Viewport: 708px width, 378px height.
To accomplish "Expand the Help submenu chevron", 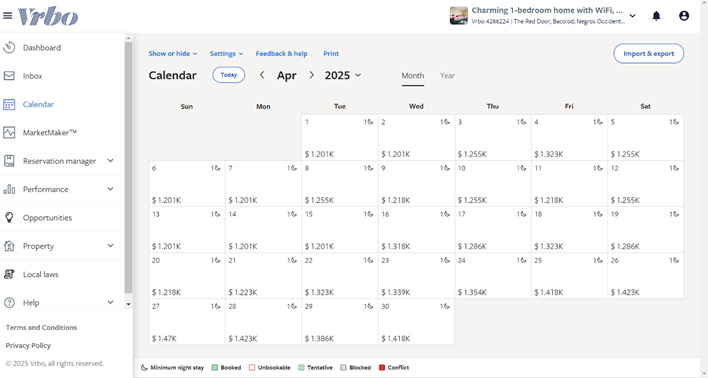I will click(110, 302).
